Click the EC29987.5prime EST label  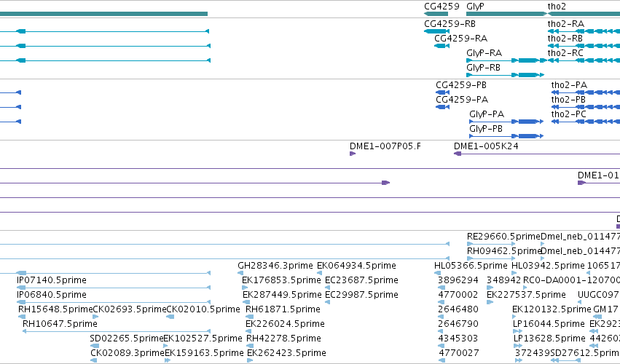pos(361,295)
